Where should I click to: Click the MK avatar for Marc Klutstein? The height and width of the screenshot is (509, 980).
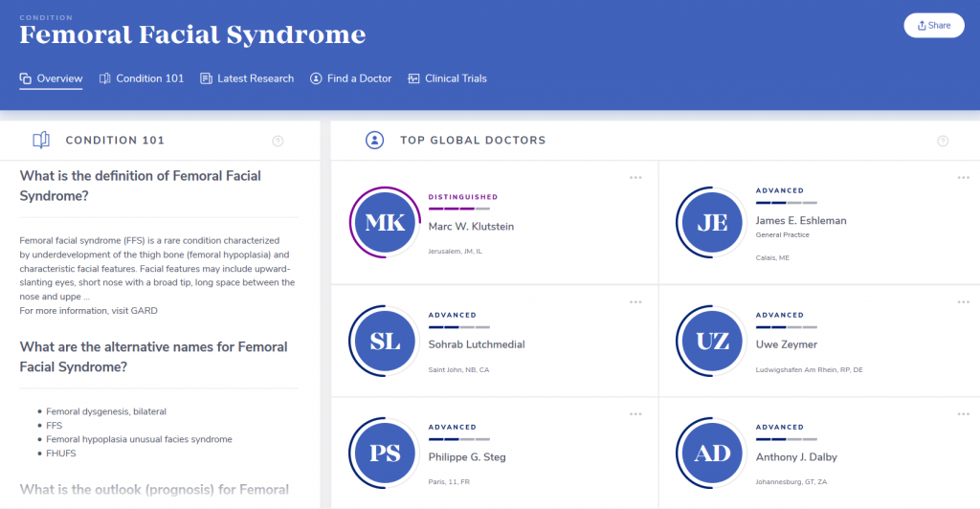tap(386, 223)
